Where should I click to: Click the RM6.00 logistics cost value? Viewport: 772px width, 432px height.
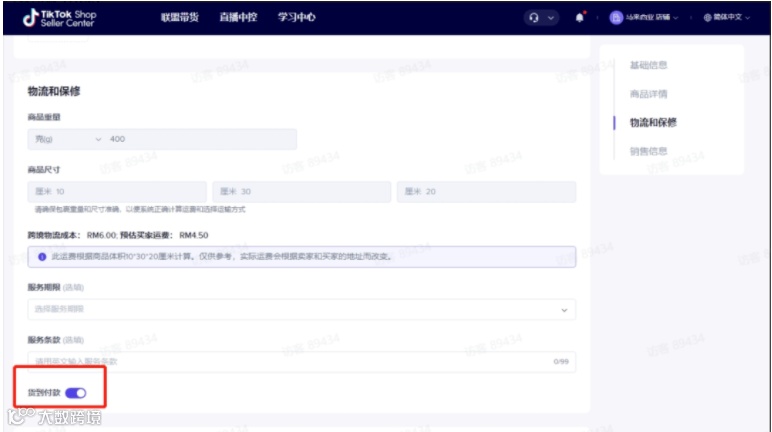pos(101,235)
